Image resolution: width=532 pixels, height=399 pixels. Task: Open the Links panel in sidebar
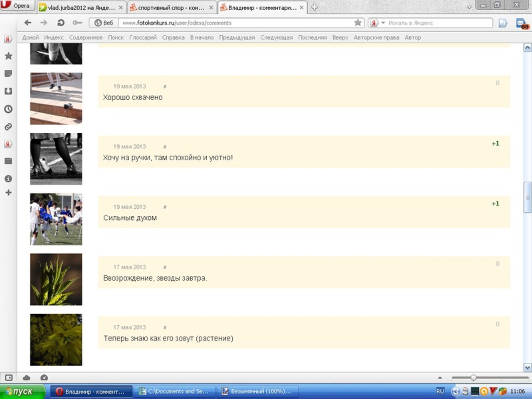pyautogui.click(x=8, y=127)
